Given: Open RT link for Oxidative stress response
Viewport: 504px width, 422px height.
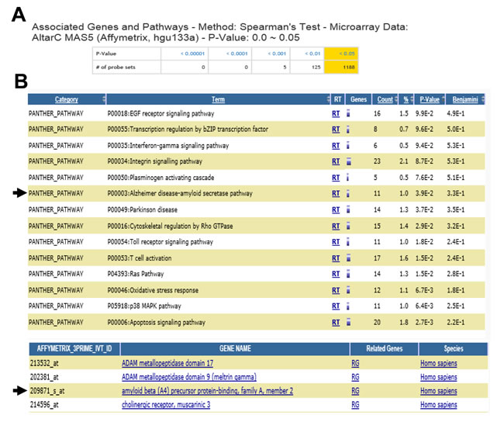Looking at the screenshot, I should (336, 290).
